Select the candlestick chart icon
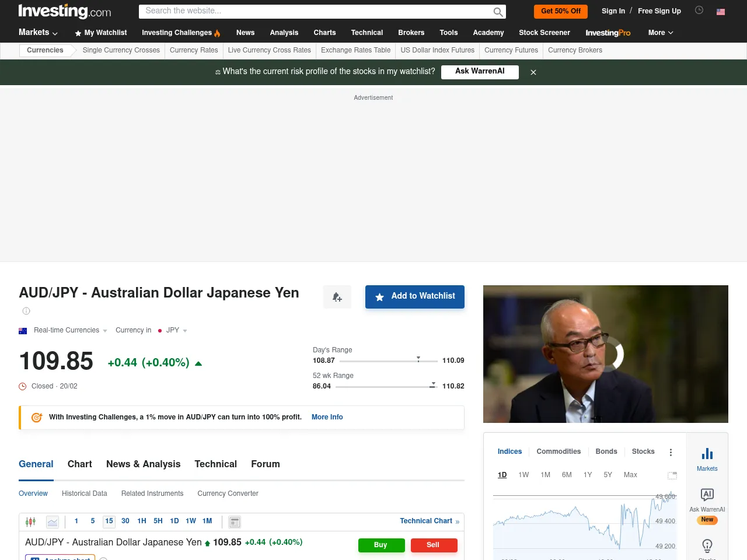This screenshot has height=560, width=747. (30, 521)
